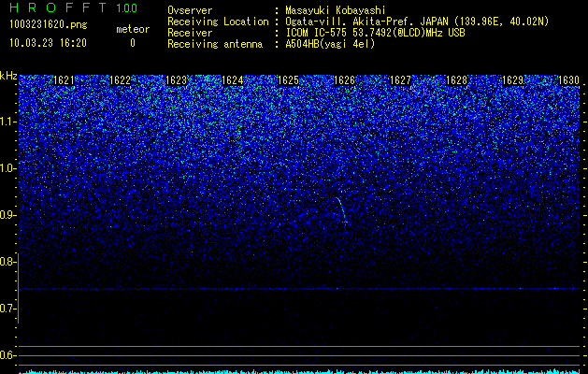The width and height of the screenshot is (588, 374).
Task: Click the ICOM IC-575 receiver text
Action: tap(375, 33)
